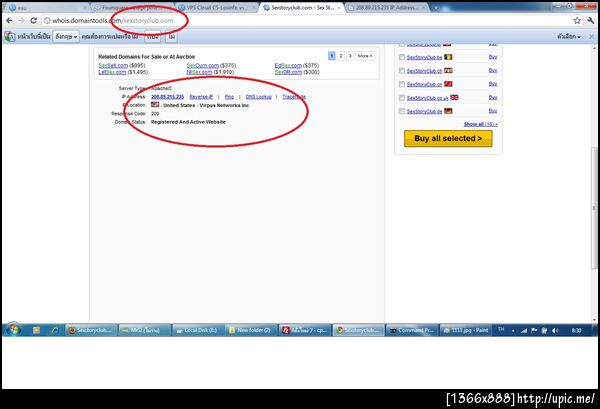The height and width of the screenshot is (409, 600).
Task: Click the 'Buy all selected' button
Action: pos(448,139)
